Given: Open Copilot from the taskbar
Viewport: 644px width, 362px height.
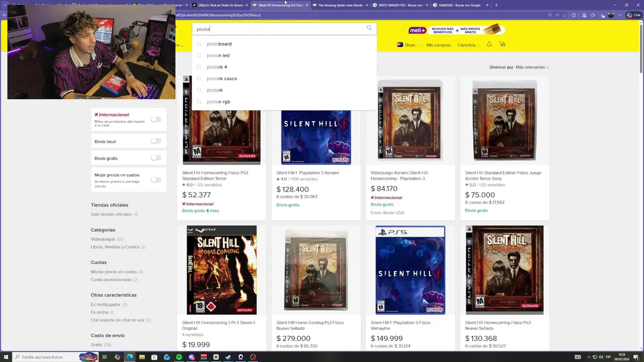Looking at the screenshot, I should coord(117,357).
